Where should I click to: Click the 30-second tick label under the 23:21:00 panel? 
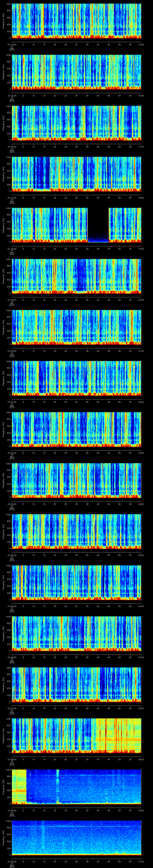pos(77,402)
